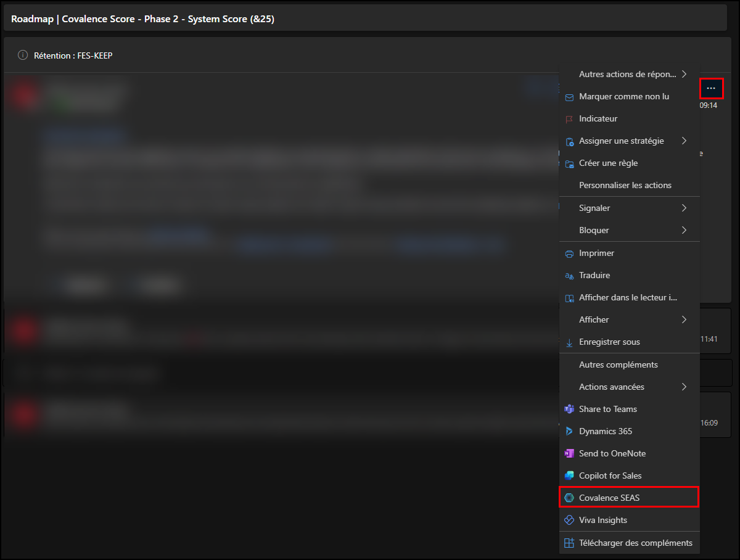Choose Viva Insights
740x560 pixels.
tap(630, 521)
